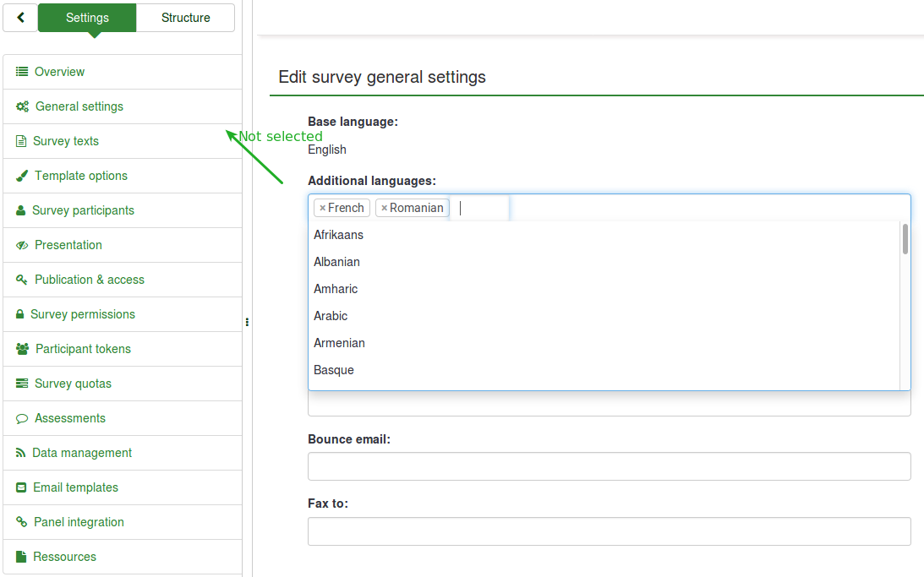Image resolution: width=924 pixels, height=577 pixels.
Task: Click the Overview list icon
Action: [22, 72]
